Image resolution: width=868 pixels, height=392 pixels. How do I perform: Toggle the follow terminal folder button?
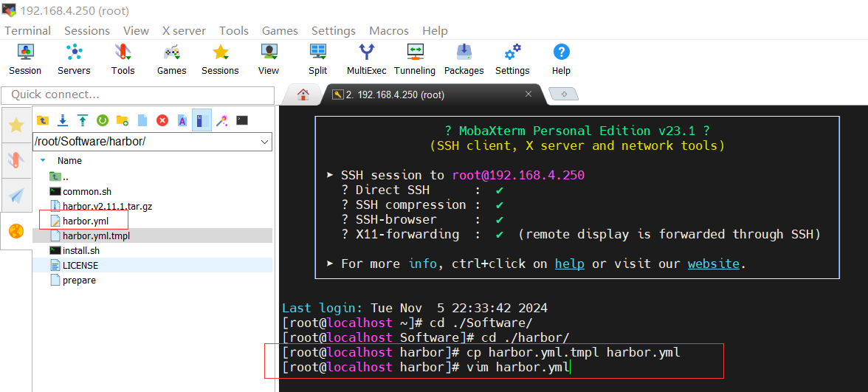click(202, 120)
